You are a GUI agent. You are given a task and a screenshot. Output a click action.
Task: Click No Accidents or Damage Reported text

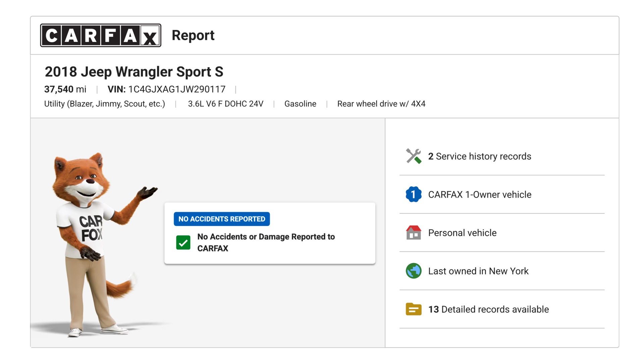tap(266, 242)
